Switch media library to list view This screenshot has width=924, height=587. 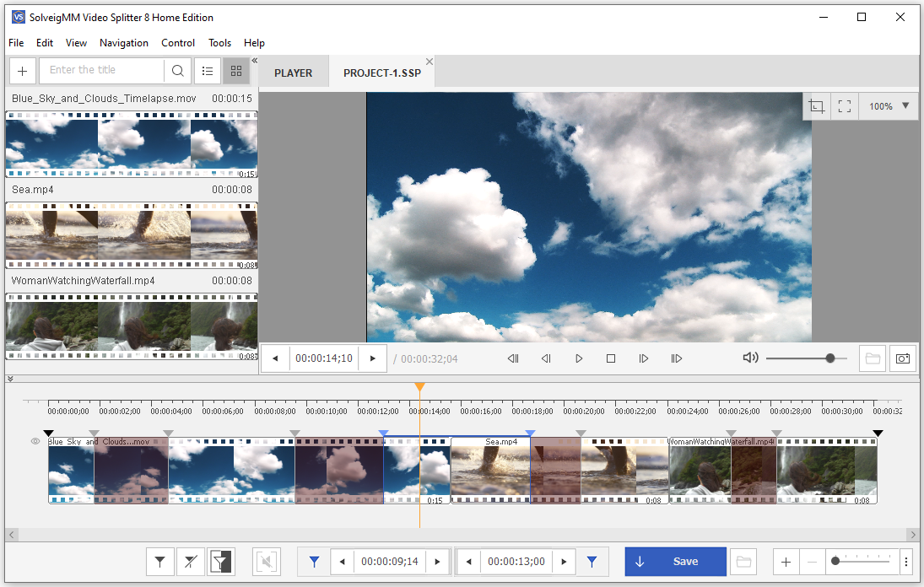(x=208, y=71)
